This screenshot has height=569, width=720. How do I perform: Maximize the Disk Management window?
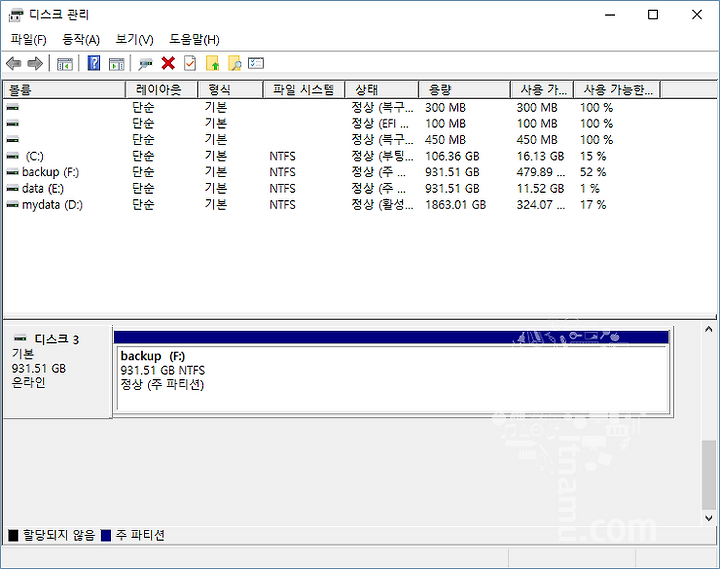pyautogui.click(x=652, y=15)
